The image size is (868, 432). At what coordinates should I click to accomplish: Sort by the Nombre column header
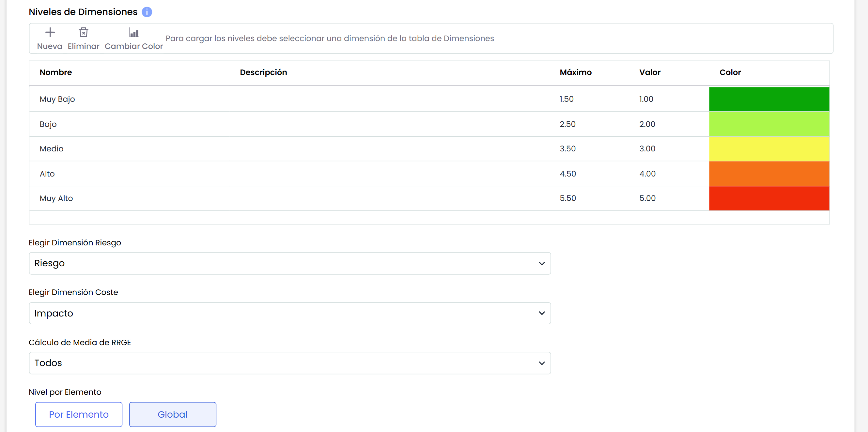tap(55, 72)
